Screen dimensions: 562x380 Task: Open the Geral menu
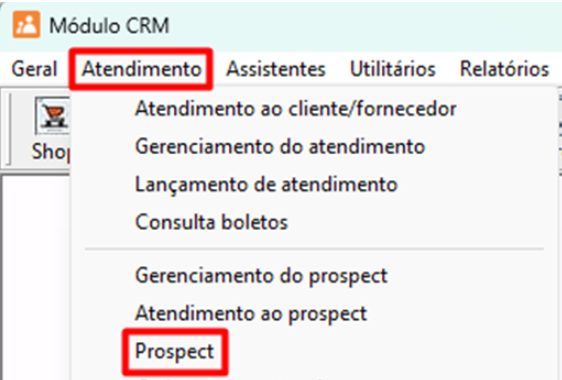pyautogui.click(x=34, y=69)
